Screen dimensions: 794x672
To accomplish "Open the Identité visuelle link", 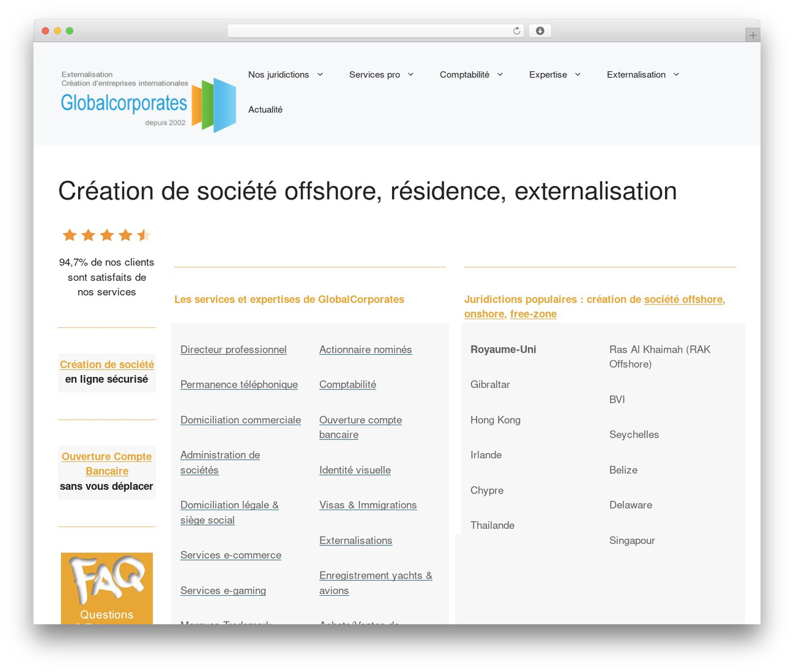I will pos(355,470).
